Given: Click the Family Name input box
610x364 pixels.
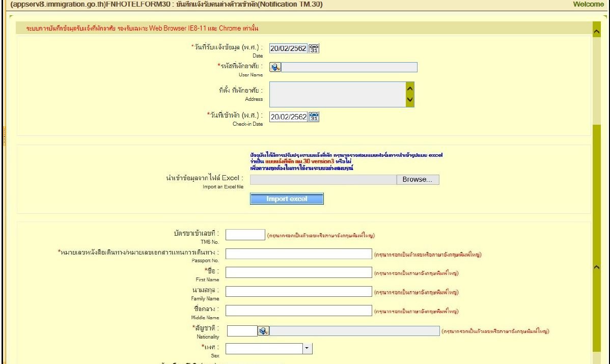Looking at the screenshot, I should (x=299, y=292).
